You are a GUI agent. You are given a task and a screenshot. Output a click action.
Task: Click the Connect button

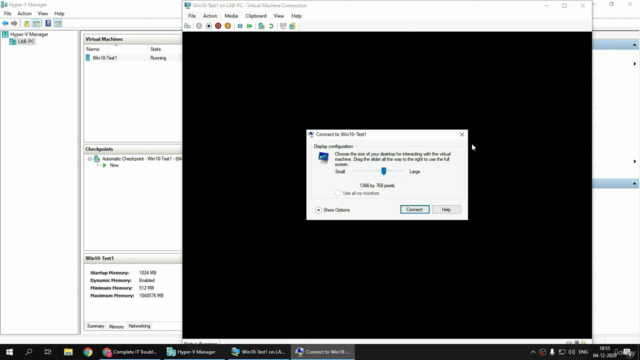coord(414,209)
